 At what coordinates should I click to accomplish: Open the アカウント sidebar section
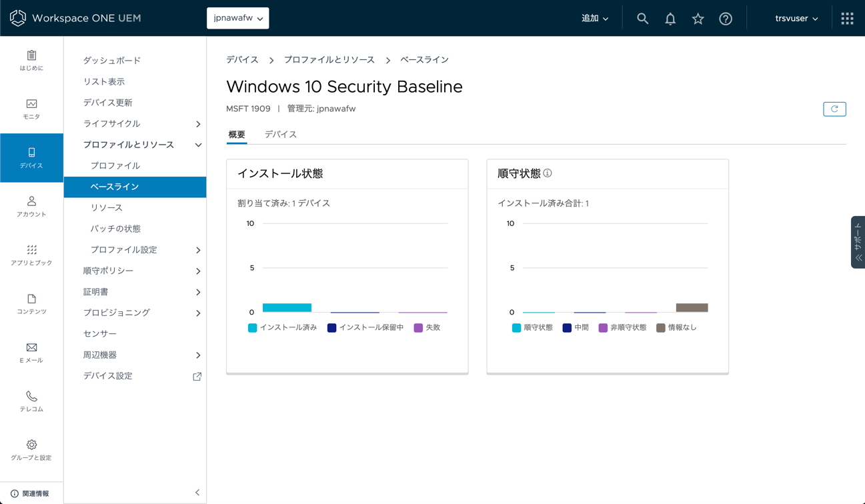pyautogui.click(x=31, y=207)
